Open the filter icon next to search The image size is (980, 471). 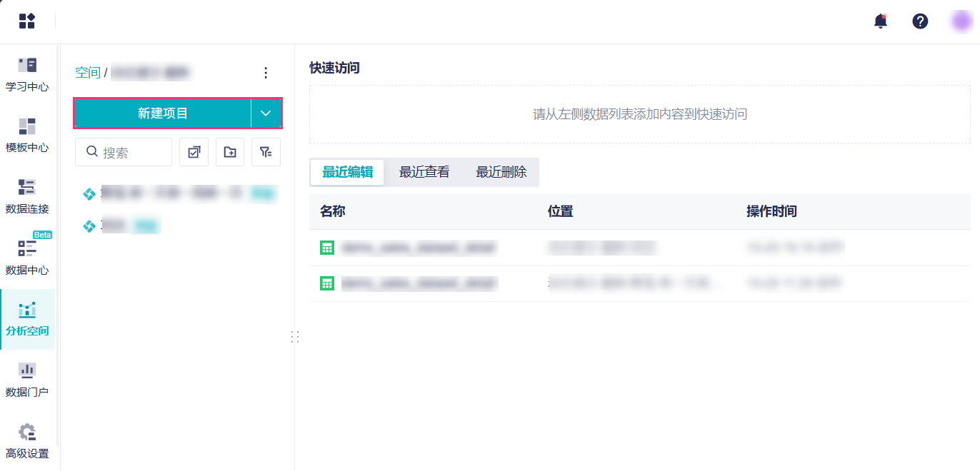266,152
